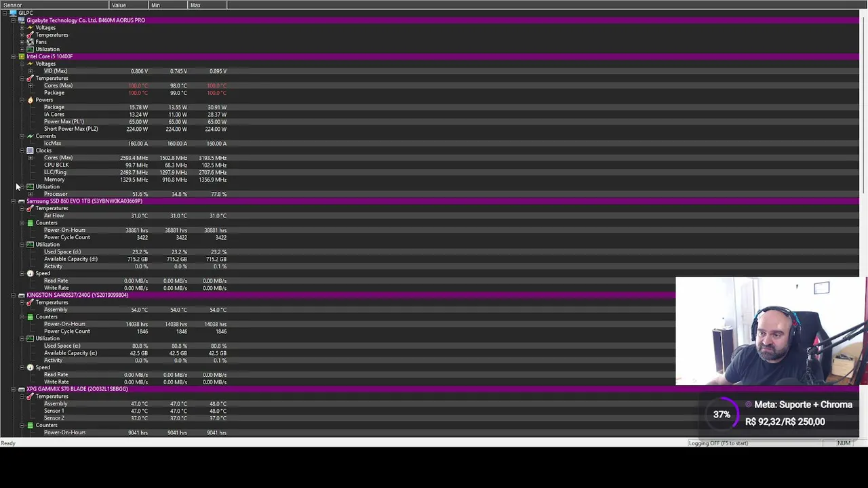868x488 pixels.
Task: Collapse the Gigabyte B460M AORUS PRO node
Action: click(x=13, y=20)
